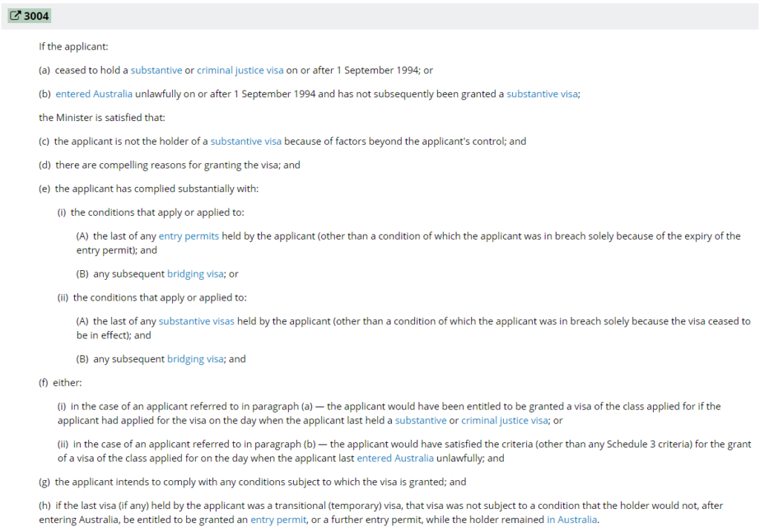Screen dimensions: 760x532
Task: Click the '(f) either:' paragraph text
Action: (x=61, y=383)
